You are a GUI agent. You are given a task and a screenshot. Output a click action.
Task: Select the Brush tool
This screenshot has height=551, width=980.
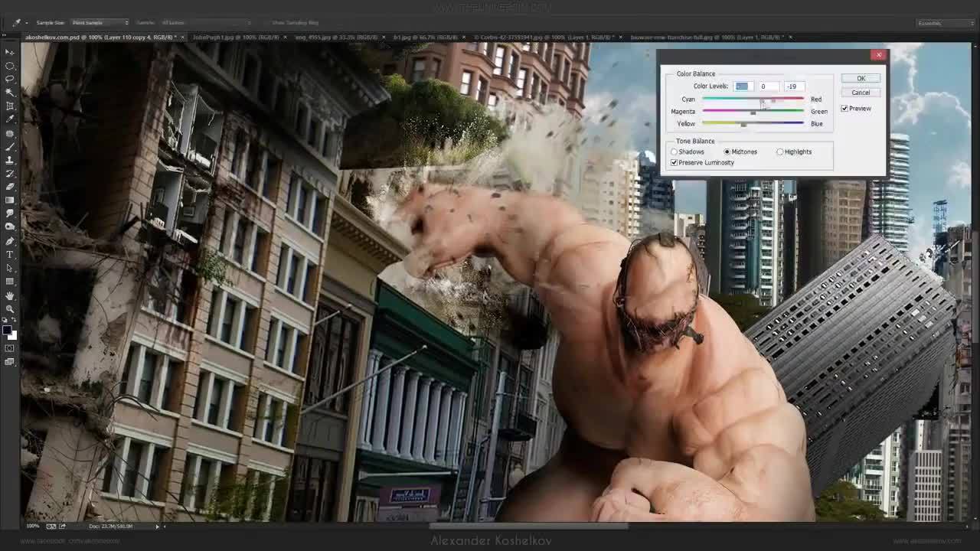point(10,146)
